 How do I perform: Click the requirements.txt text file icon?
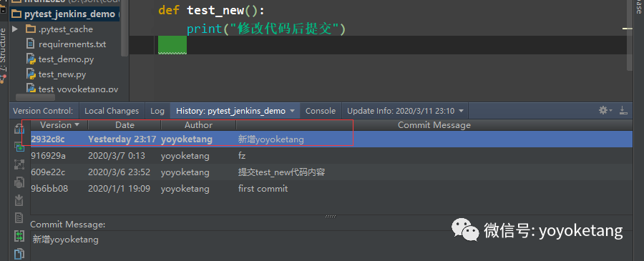[30, 44]
